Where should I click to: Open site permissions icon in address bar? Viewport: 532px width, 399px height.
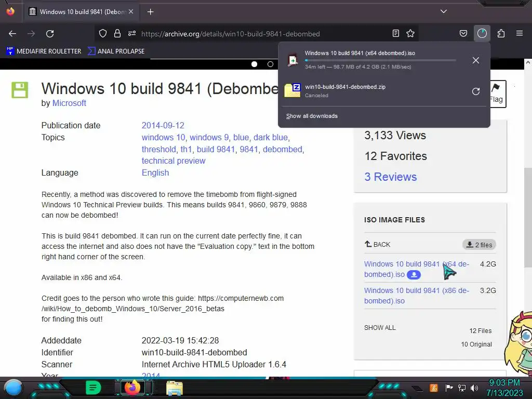pyautogui.click(x=132, y=34)
